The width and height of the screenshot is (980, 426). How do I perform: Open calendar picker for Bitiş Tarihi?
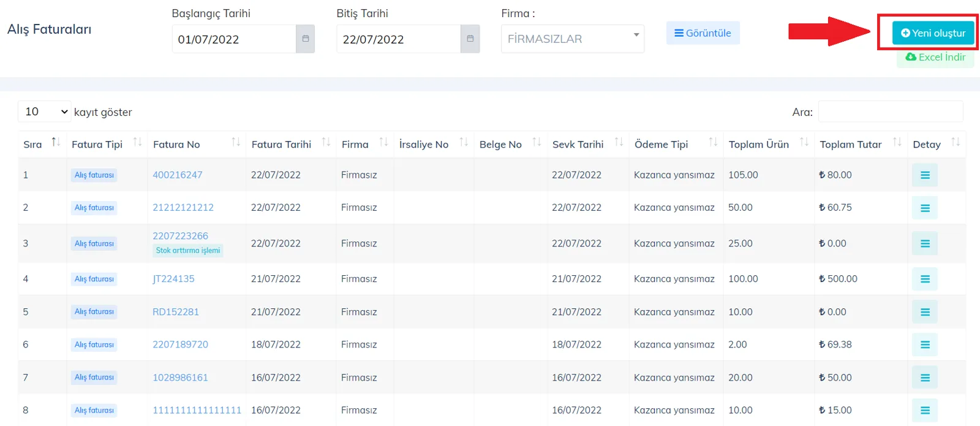(470, 39)
